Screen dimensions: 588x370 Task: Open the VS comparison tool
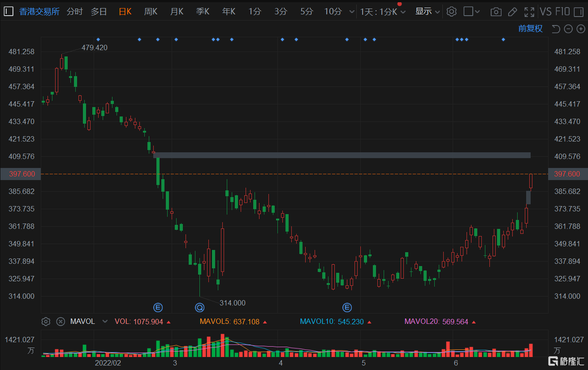click(545, 12)
